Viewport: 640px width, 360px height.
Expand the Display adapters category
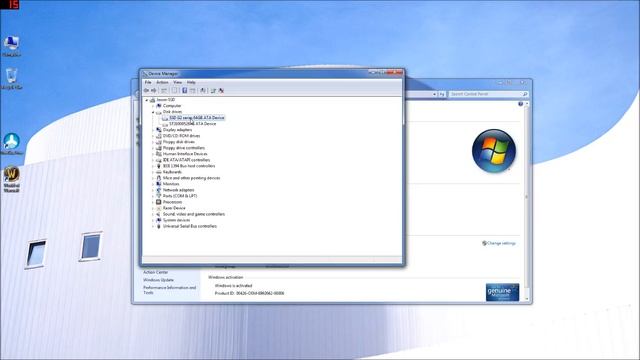pyautogui.click(x=153, y=130)
